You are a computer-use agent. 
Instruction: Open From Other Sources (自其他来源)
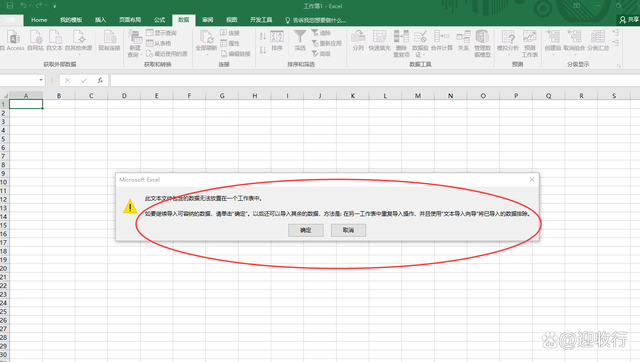79,42
